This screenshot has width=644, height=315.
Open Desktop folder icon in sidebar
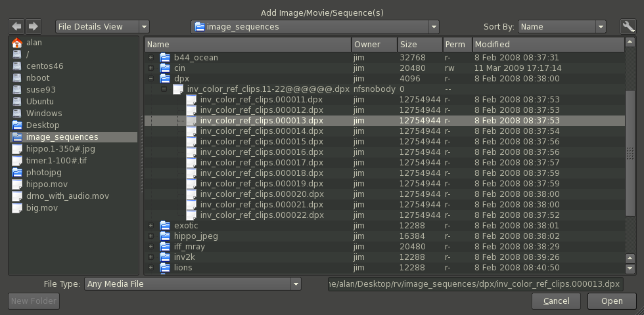pos(17,125)
